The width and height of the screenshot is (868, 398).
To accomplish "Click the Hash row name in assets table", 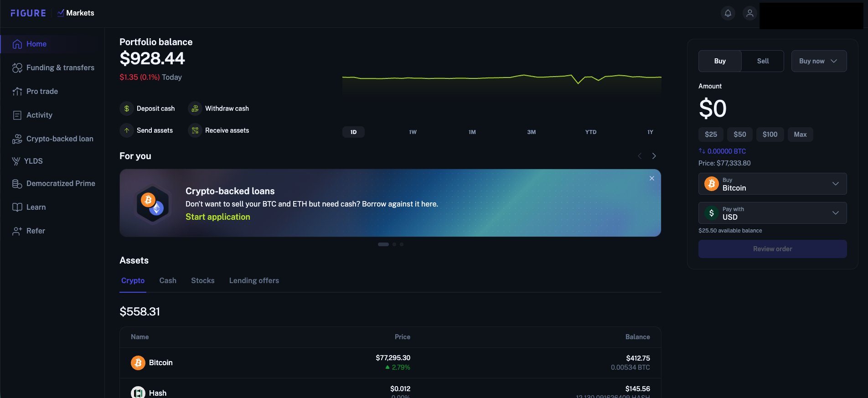I will click(x=158, y=393).
